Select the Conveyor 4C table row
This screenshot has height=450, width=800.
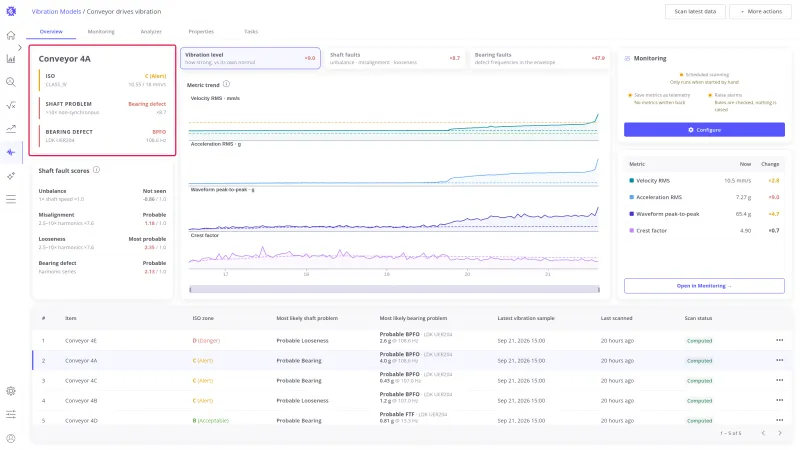click(413, 380)
